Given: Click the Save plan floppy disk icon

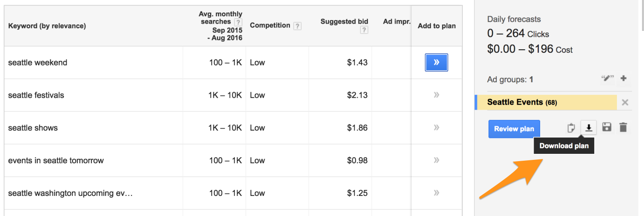Looking at the screenshot, I should tap(607, 127).
